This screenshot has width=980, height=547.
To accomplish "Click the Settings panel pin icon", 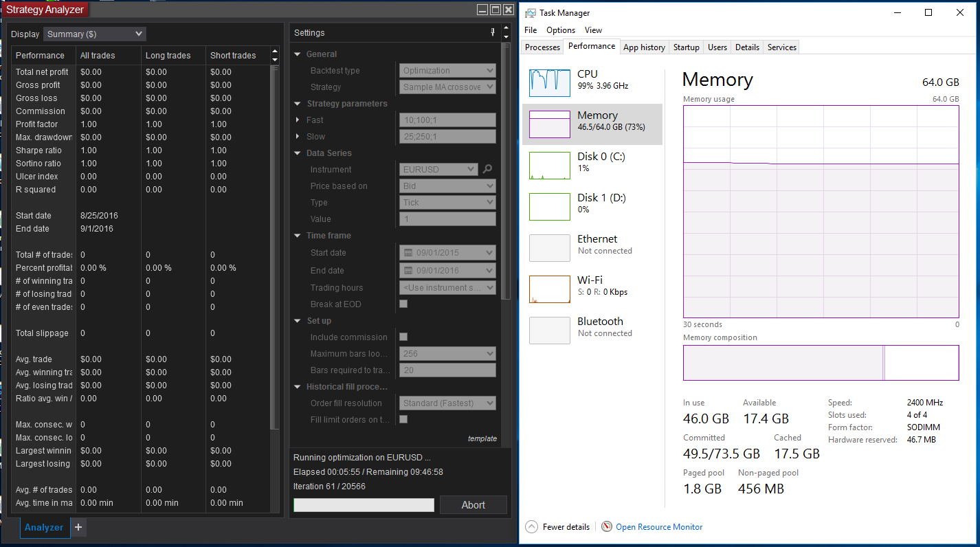I will [x=492, y=32].
